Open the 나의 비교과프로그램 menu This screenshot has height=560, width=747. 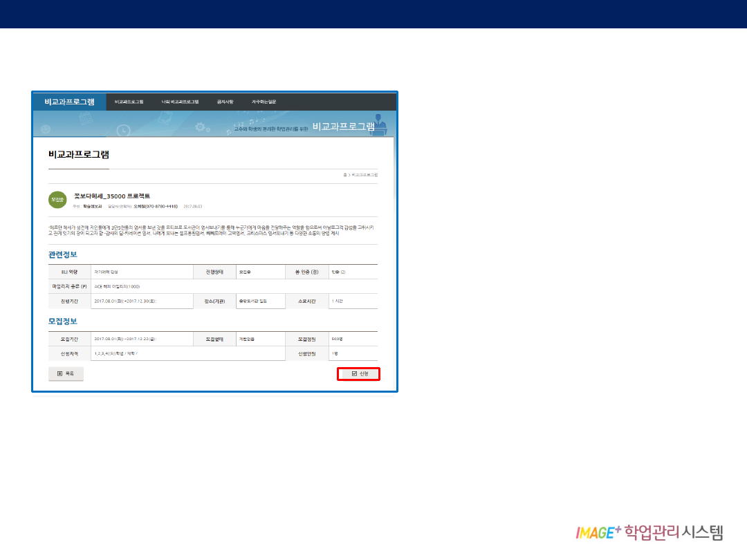coord(180,102)
